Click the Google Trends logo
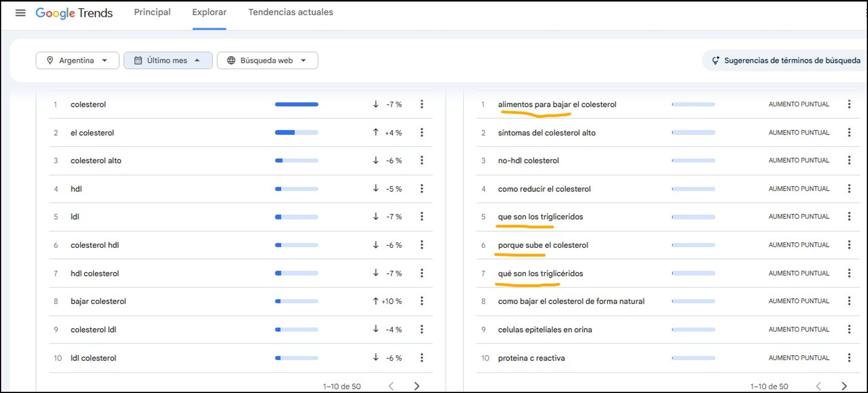 (x=74, y=13)
